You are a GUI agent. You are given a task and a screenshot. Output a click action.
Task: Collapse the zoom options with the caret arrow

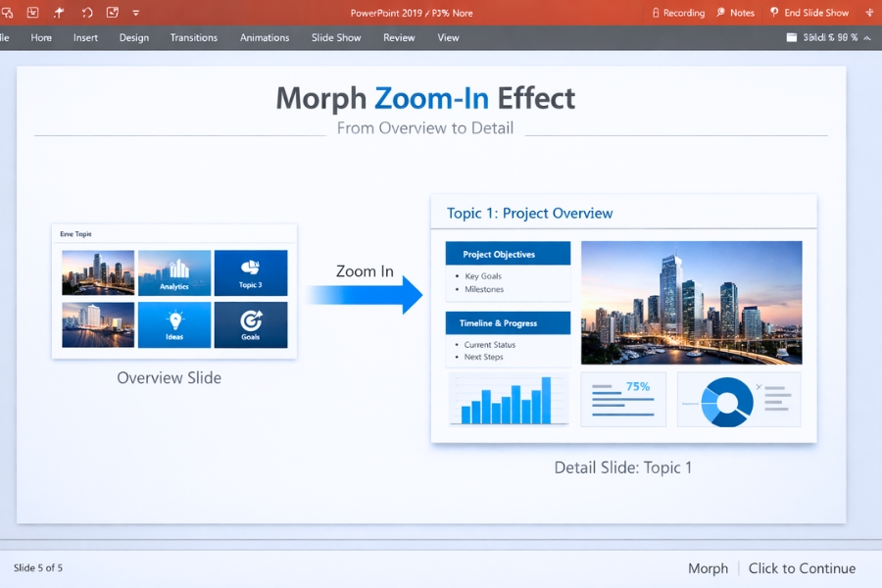pyautogui.click(x=867, y=37)
